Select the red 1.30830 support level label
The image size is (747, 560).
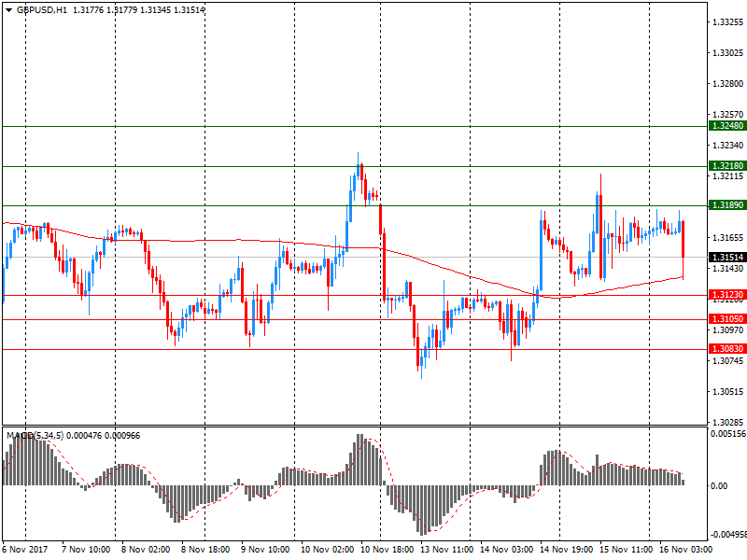(x=727, y=349)
